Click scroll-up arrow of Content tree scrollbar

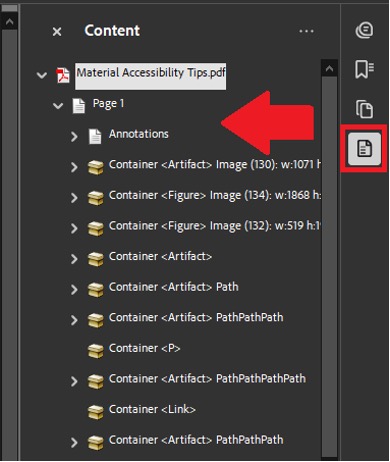[x=329, y=69]
